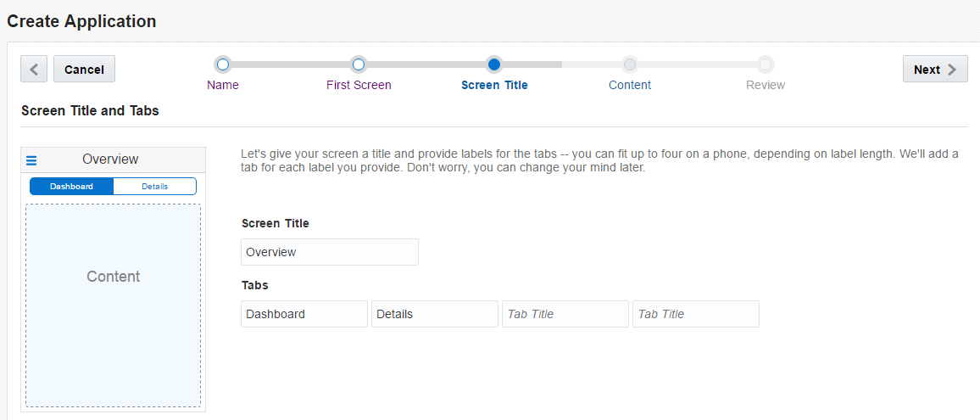Click the Screen Title input field
The height and width of the screenshot is (420, 980).
pos(329,252)
